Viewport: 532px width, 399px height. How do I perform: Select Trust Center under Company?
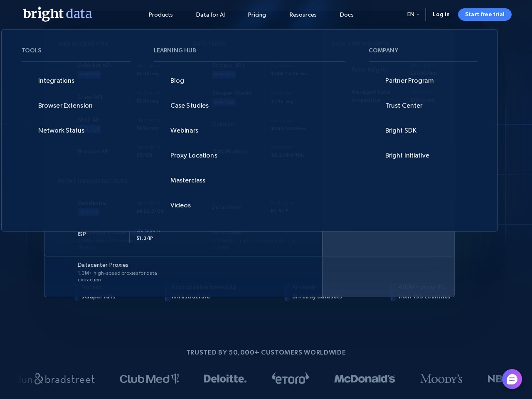click(404, 106)
